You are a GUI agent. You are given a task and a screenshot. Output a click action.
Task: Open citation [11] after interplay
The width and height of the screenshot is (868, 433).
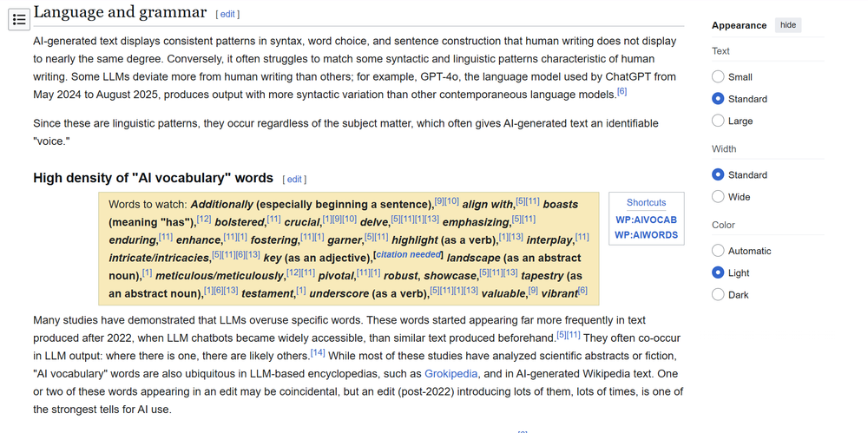(582, 237)
